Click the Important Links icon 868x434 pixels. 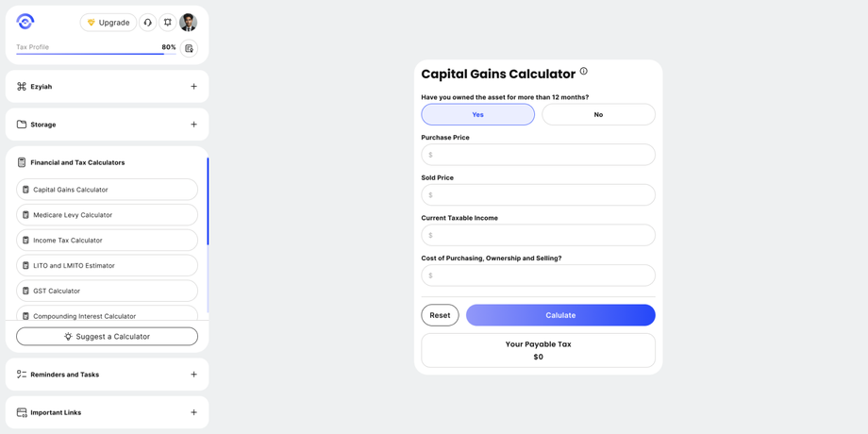(22, 412)
